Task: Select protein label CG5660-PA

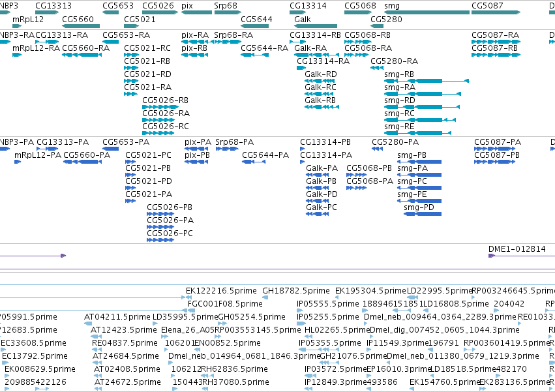Action: pos(87,155)
